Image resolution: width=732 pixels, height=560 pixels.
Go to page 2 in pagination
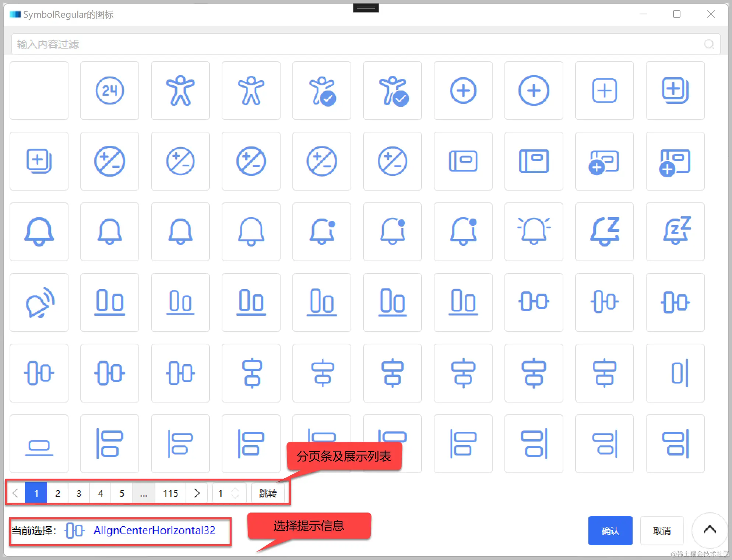point(58,493)
